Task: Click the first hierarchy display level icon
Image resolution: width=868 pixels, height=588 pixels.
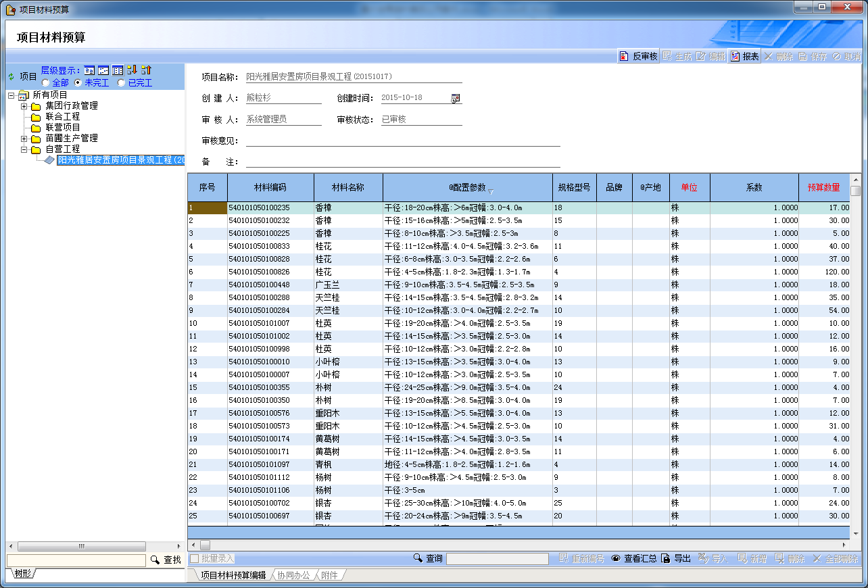Action: point(89,70)
